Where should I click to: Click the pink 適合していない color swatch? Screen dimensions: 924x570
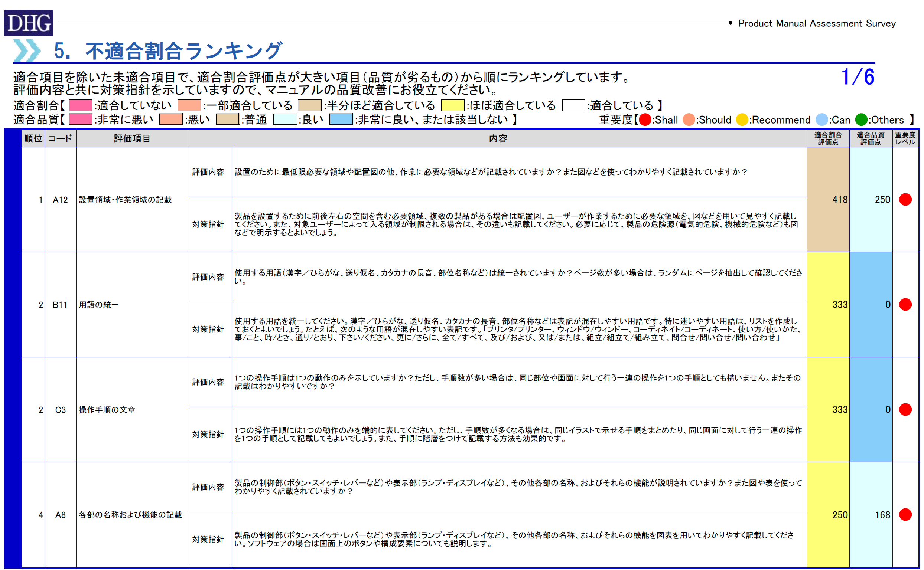(x=80, y=105)
